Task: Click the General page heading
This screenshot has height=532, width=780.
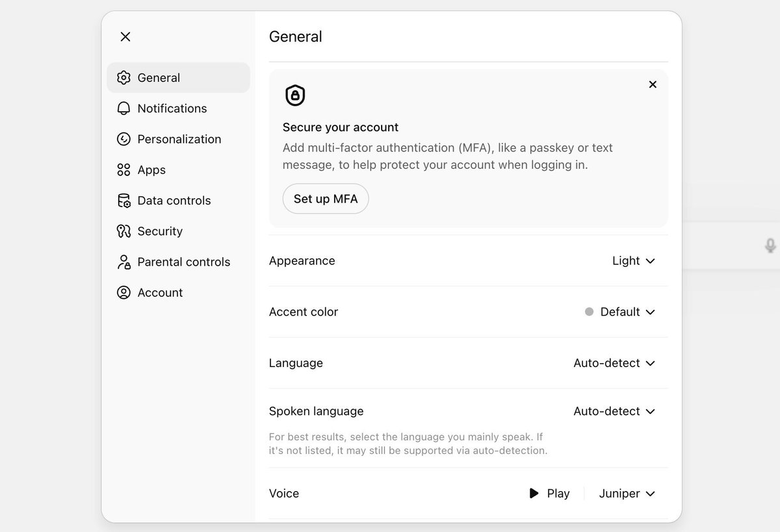Action: 296,37
